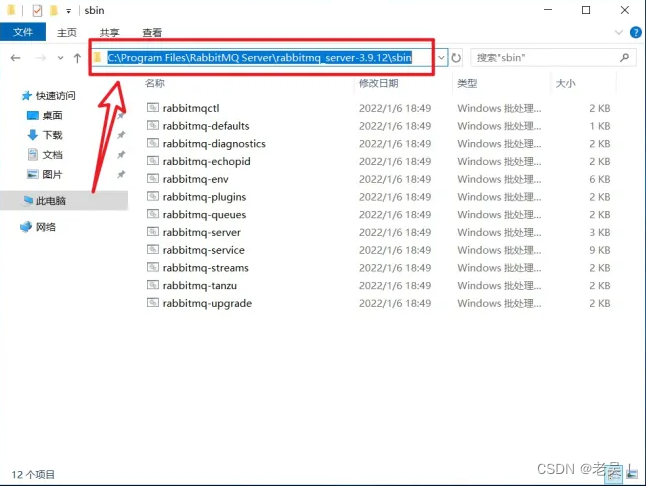Open 文档 in quick access
The width and height of the screenshot is (646, 486).
[x=44, y=155]
